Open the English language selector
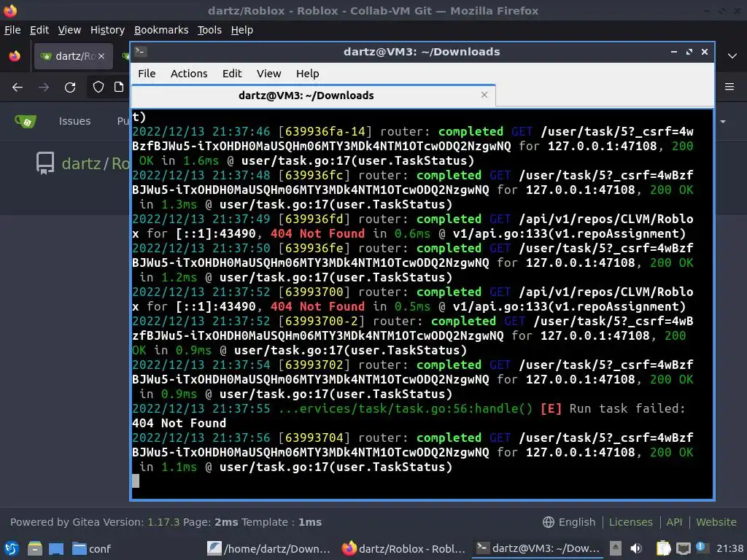Screen dimensions: 747x560 569,522
